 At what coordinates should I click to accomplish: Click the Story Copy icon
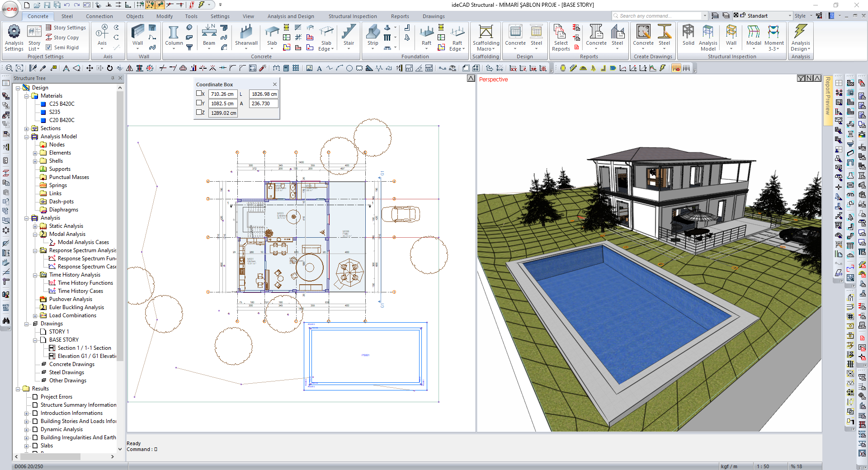coord(49,38)
